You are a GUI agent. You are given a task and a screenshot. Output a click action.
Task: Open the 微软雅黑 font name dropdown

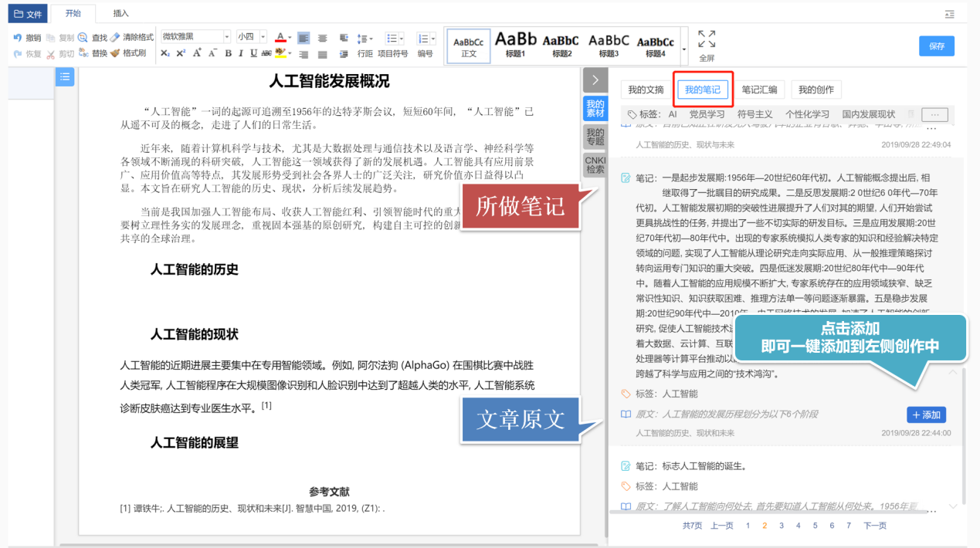tap(195, 36)
